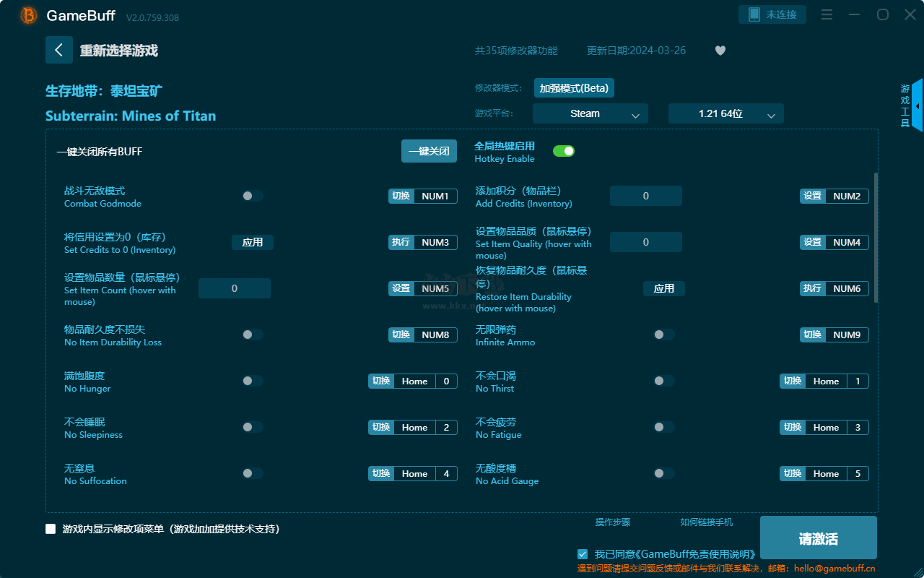This screenshot has width=924, height=578.
Task: Click the GameBuff flame logo icon
Action: tap(29, 15)
